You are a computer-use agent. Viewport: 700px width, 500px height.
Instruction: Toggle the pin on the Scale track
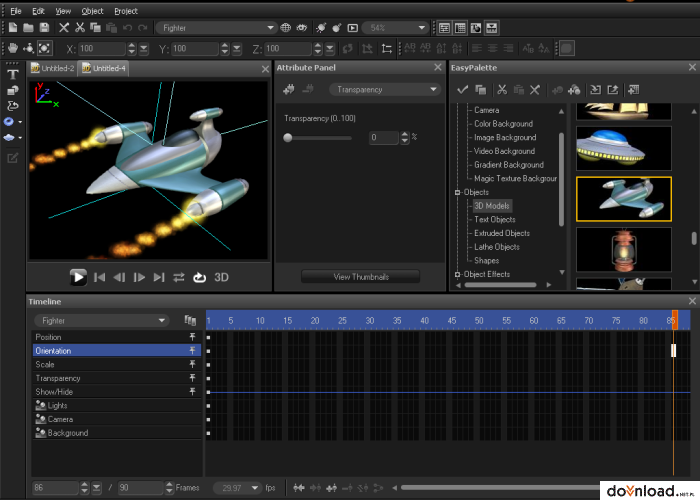tap(192, 364)
